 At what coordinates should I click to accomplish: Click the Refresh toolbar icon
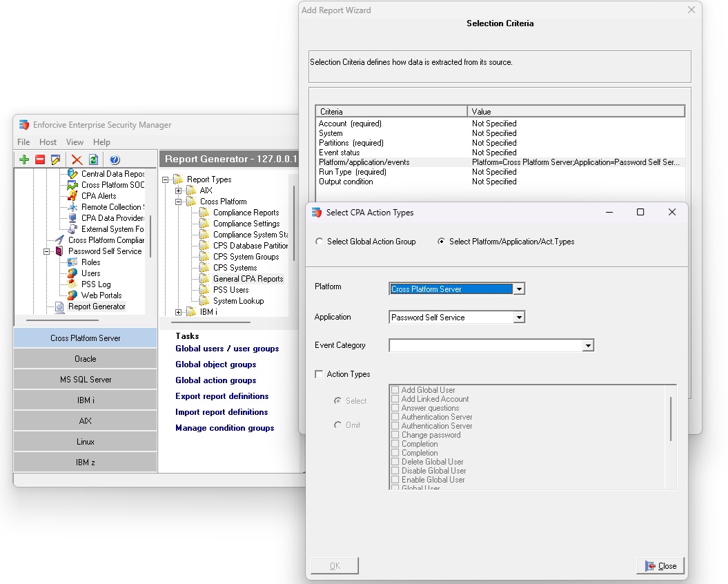(x=93, y=160)
